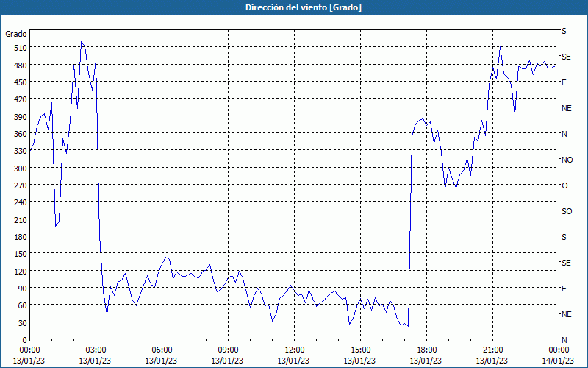This screenshot has height=368, width=588.
Task: Click the '360' degree axis label
Action: (21, 134)
